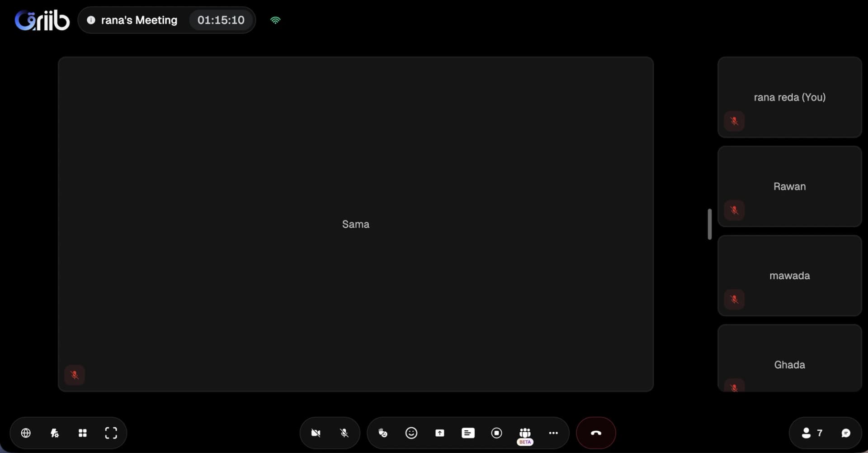Click the rana's Meeting title
This screenshot has width=868, height=453.
coord(139,20)
